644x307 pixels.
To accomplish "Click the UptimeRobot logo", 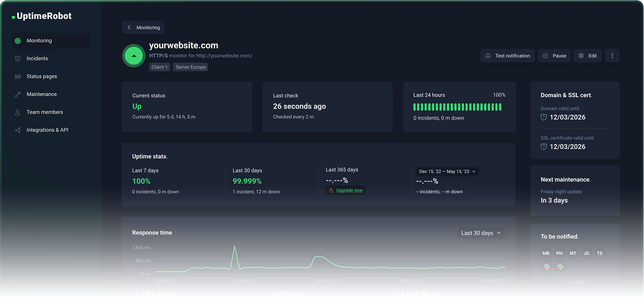I will pos(42,16).
